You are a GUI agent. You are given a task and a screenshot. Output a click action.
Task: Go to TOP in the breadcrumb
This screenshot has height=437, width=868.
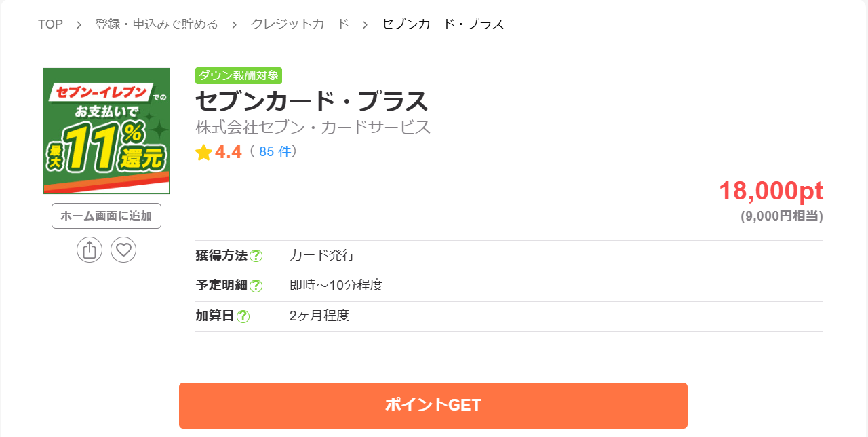point(50,24)
